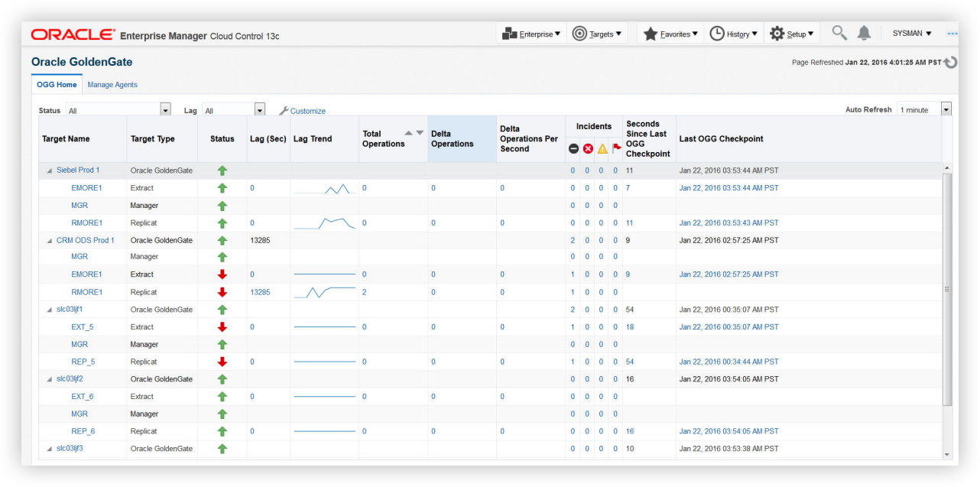Click the Customize link
Image resolution: width=980 pixels, height=487 pixels.
(x=308, y=111)
